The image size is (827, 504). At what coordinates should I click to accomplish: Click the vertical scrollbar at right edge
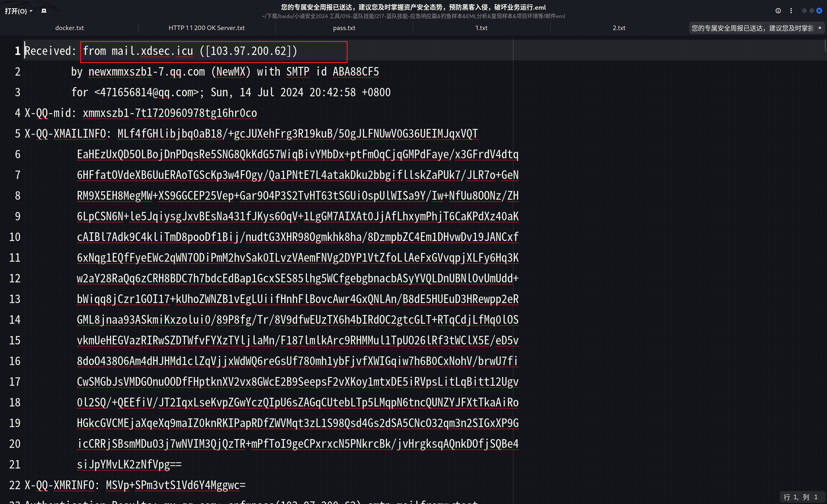point(825,45)
